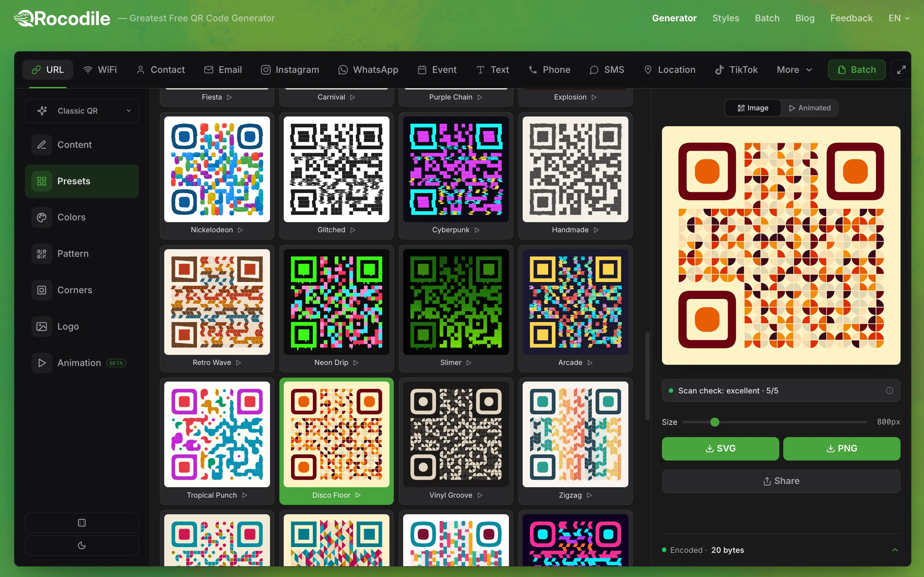
Task: Click the Share button
Action: [781, 481]
